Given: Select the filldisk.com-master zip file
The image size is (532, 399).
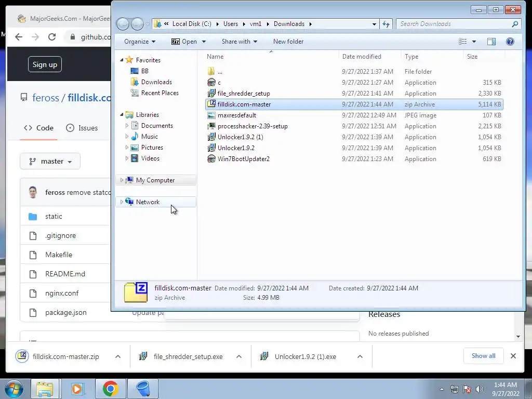Looking at the screenshot, I should 354,104.
